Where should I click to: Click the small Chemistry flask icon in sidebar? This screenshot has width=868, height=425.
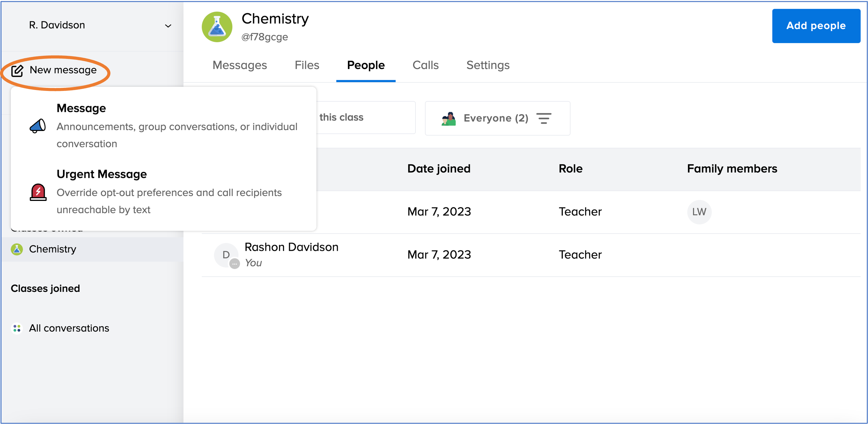(x=17, y=249)
